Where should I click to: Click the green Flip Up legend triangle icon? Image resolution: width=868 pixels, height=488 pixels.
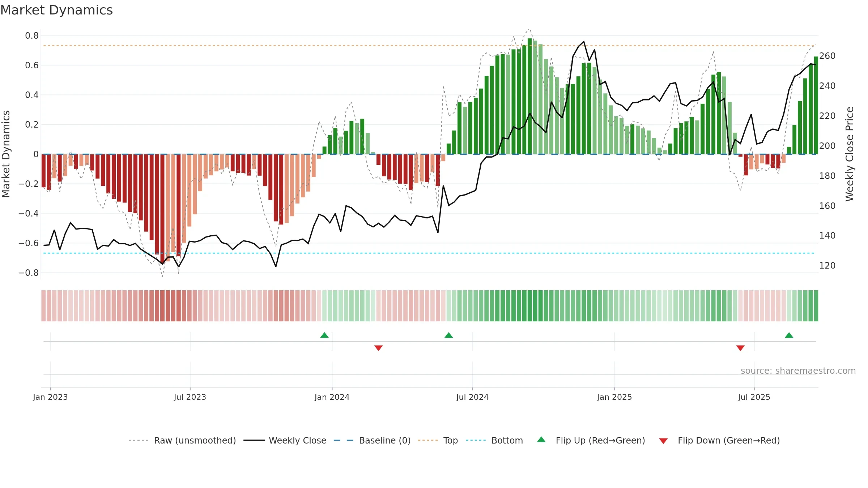541,440
